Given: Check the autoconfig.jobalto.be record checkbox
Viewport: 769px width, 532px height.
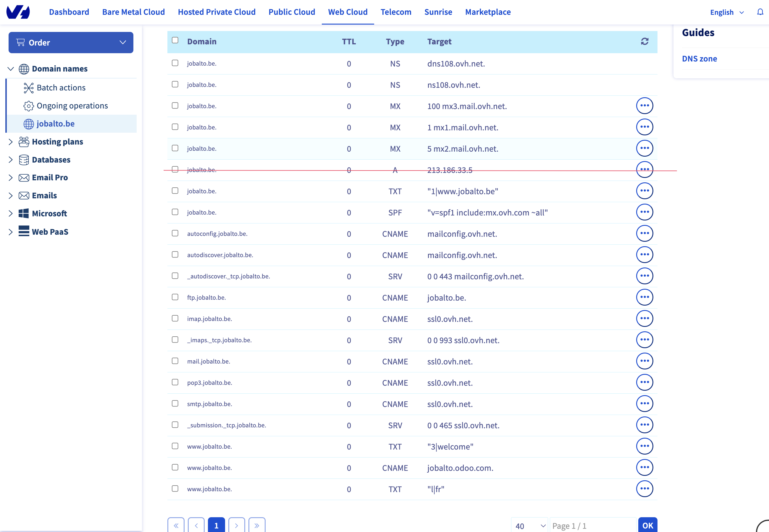Looking at the screenshot, I should [x=175, y=233].
